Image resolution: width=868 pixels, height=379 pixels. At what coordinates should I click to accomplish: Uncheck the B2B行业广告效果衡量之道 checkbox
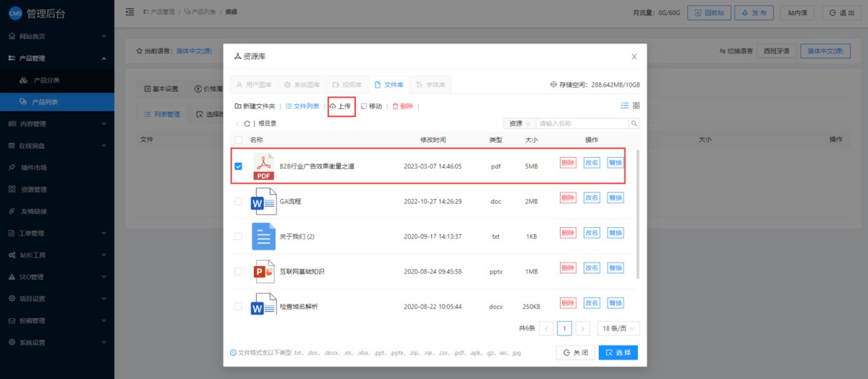tap(238, 166)
